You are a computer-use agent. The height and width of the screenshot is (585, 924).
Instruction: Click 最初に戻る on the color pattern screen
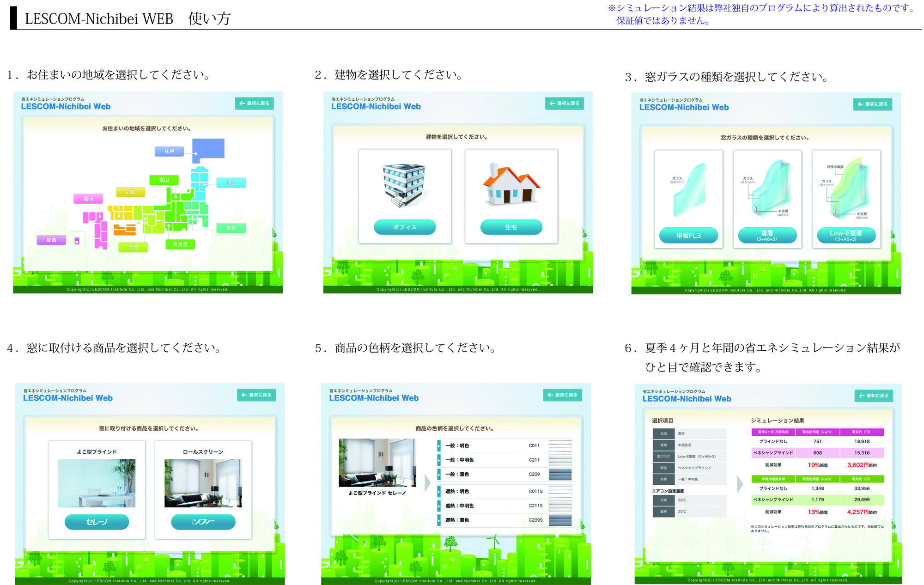coord(563,395)
